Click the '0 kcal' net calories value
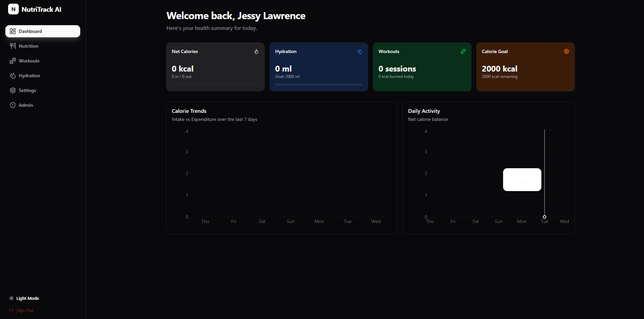This screenshot has height=319, width=644. tap(183, 69)
